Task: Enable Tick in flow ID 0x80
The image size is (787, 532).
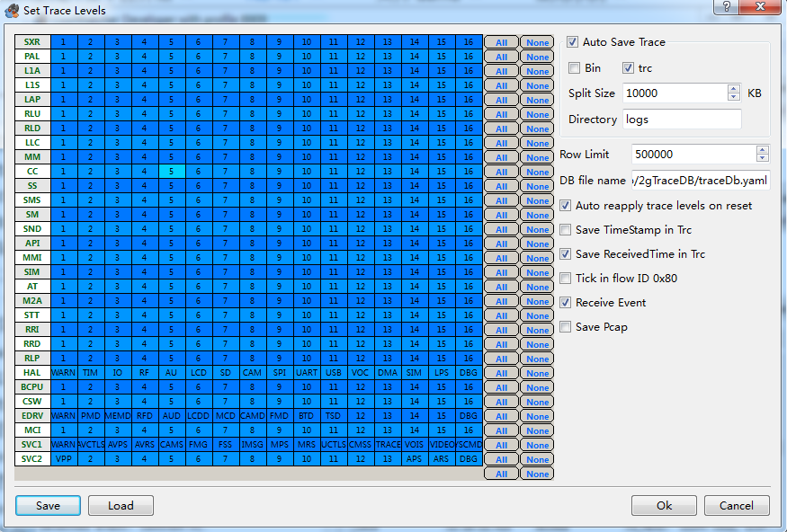Action: point(565,279)
